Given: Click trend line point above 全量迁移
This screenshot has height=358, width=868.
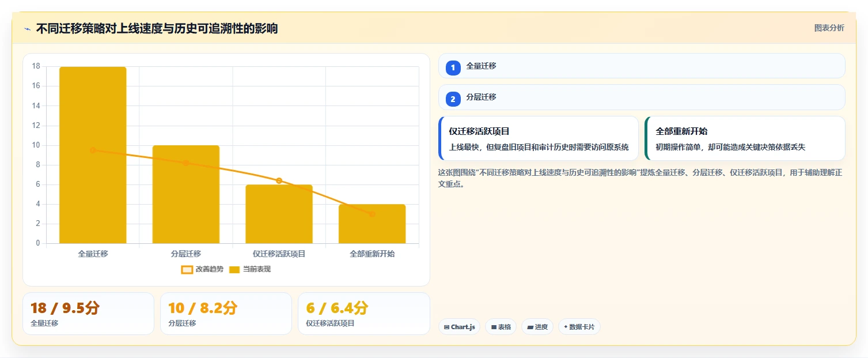Looking at the screenshot, I should tap(93, 150).
